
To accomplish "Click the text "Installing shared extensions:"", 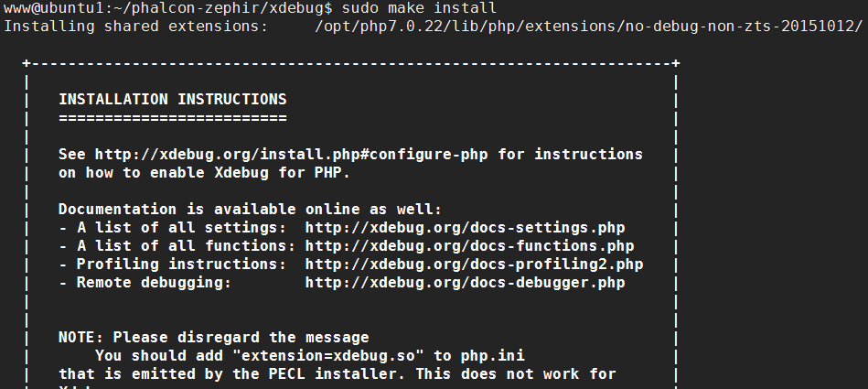I will click(135, 27).
